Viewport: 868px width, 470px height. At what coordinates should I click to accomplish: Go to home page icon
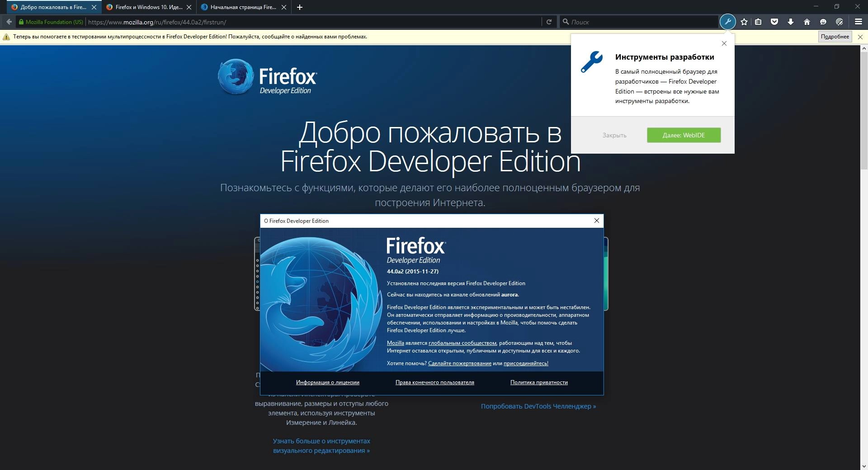807,22
